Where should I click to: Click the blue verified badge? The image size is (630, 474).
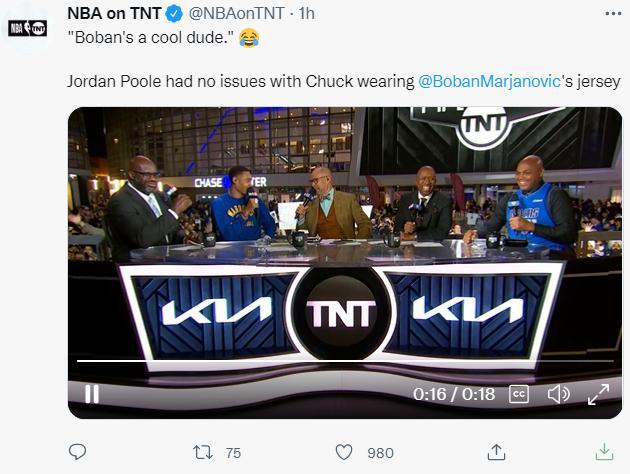pyautogui.click(x=174, y=14)
